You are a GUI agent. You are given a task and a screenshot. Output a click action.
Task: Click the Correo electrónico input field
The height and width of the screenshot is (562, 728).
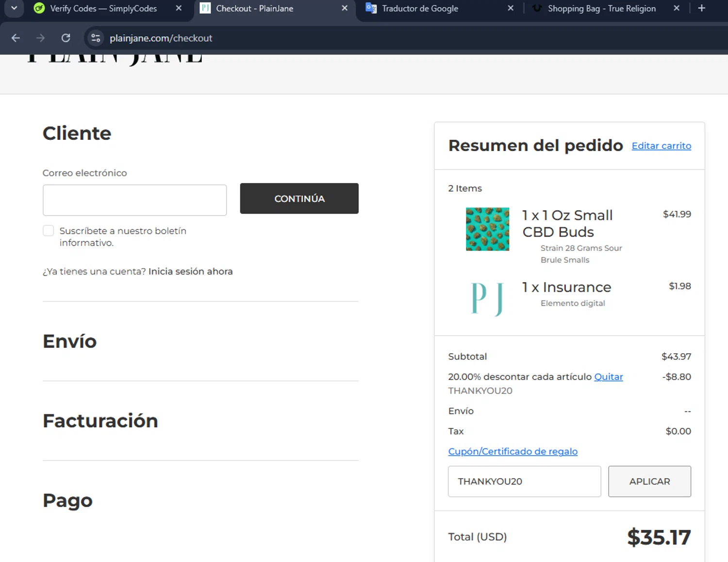coord(134,200)
